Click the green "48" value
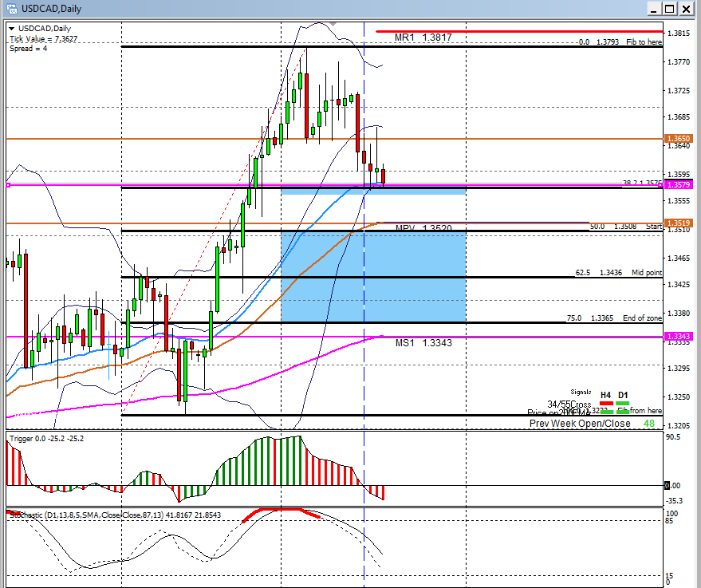Viewport: 701px width, 588px height. (649, 424)
